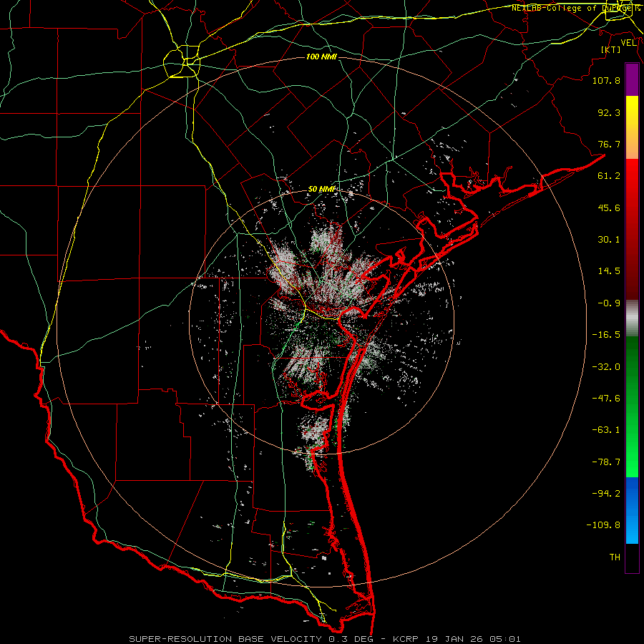This screenshot has width=644, height=644.
Task: Click the 30.1 velocity scale label
Action: pos(609,240)
